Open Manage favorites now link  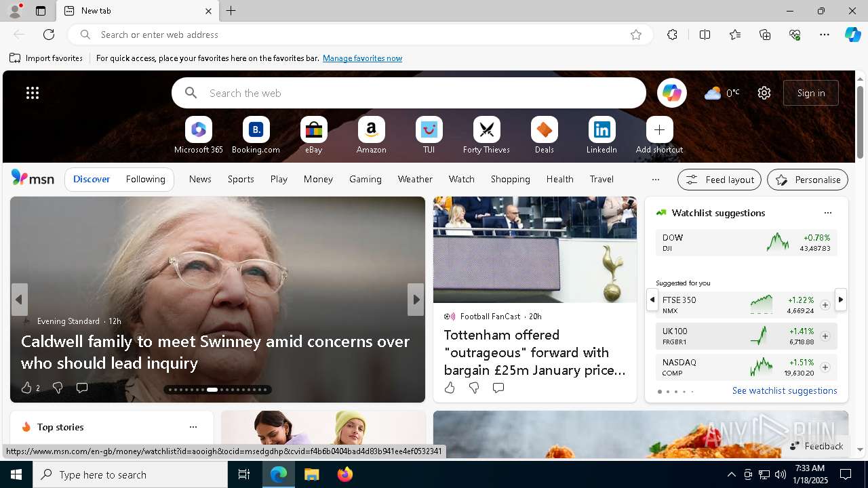pos(362,58)
